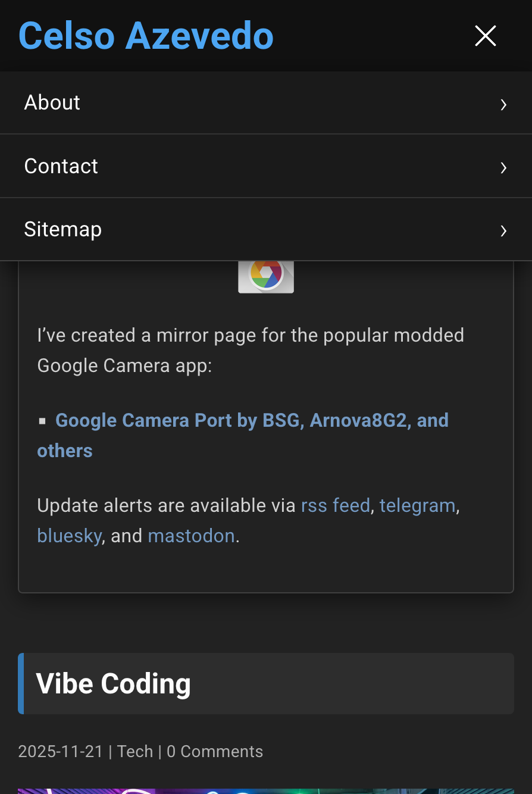Open the Vibe Coding featured image
The width and height of the screenshot is (532, 794).
click(266, 790)
